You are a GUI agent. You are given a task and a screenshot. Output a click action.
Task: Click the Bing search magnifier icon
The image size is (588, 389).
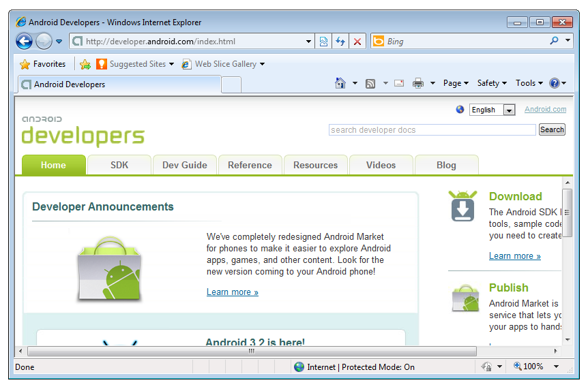(x=554, y=40)
